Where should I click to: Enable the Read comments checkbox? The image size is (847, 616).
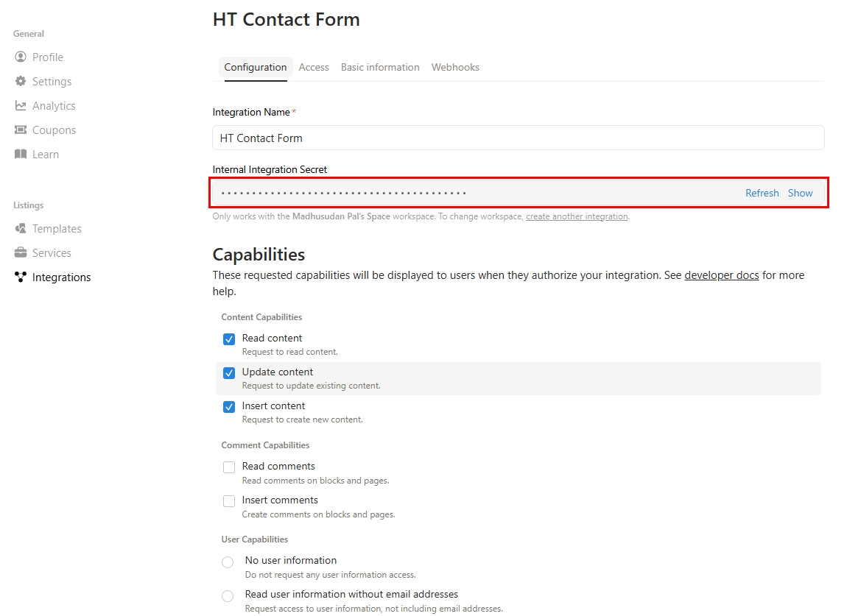pos(229,467)
